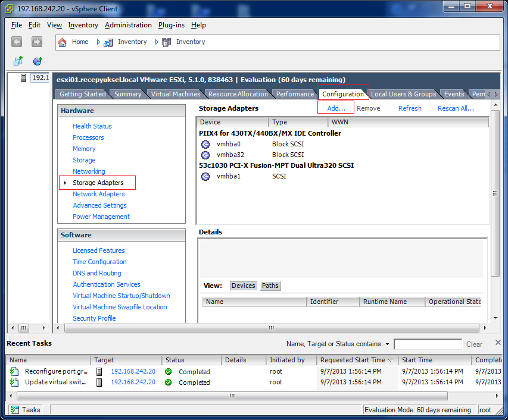
Task: Open Network Adapters in Hardware panel
Action: pyautogui.click(x=98, y=194)
